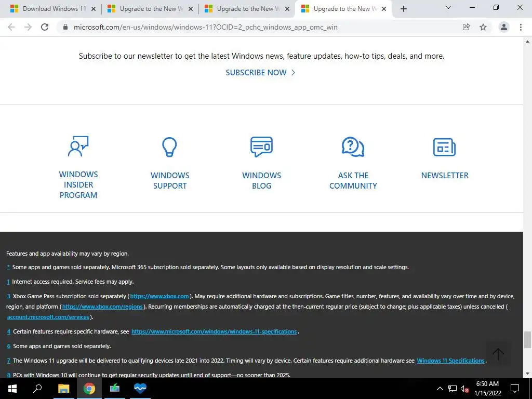Open the Chrome profile avatar
Viewport: 532px width, 399px height.
504,27
